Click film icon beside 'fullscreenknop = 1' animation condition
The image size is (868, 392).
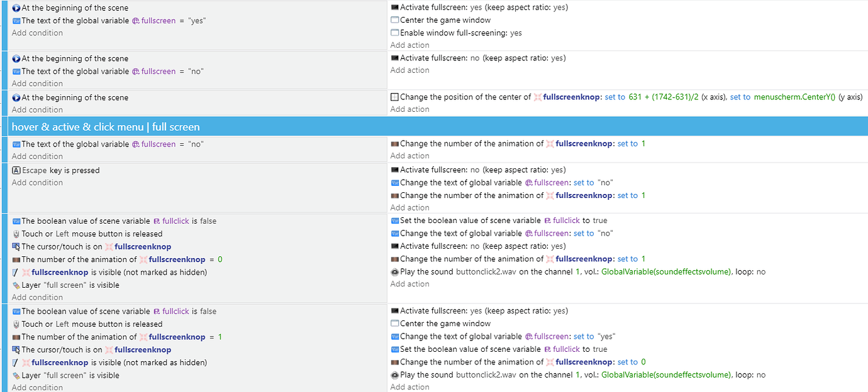(16, 337)
